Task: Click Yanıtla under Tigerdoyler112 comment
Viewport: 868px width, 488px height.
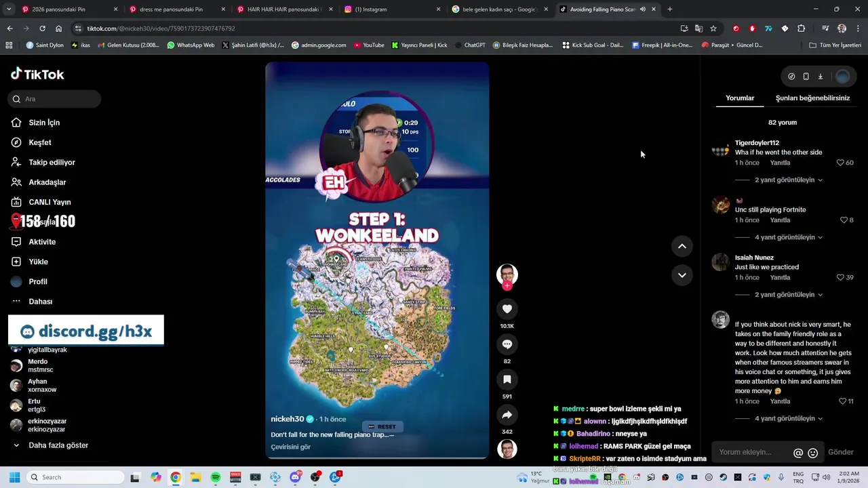Action: click(780, 163)
